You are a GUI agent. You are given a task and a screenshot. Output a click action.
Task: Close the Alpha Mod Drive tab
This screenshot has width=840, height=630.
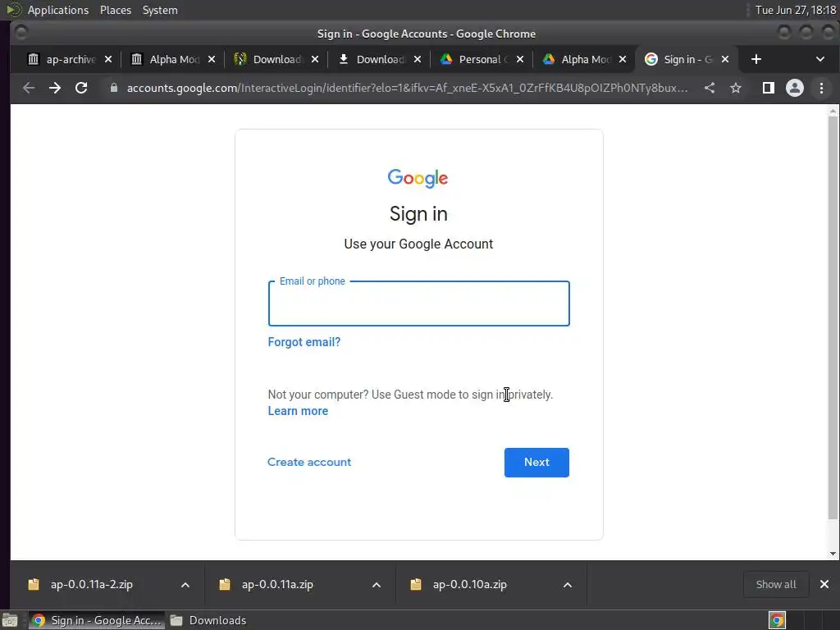point(623,59)
